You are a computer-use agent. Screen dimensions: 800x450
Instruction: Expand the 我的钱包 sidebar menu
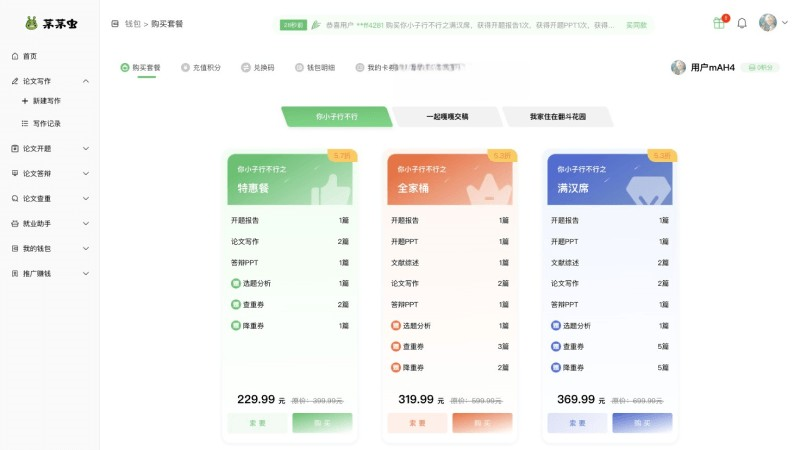(86, 248)
